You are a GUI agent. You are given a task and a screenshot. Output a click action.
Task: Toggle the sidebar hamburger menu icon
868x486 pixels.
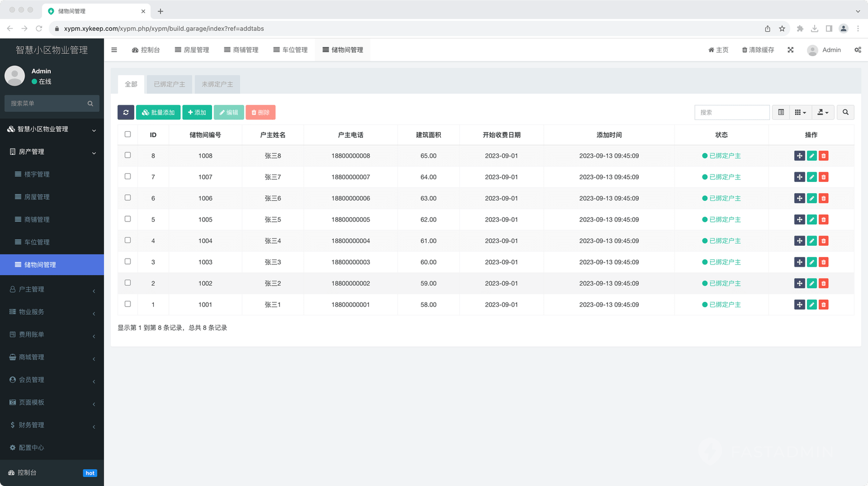tap(114, 50)
